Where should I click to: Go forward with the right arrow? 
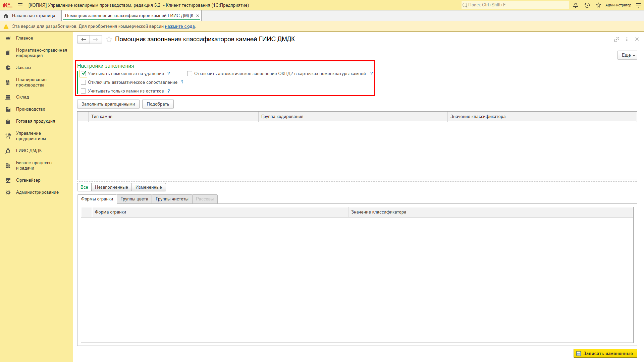click(96, 40)
